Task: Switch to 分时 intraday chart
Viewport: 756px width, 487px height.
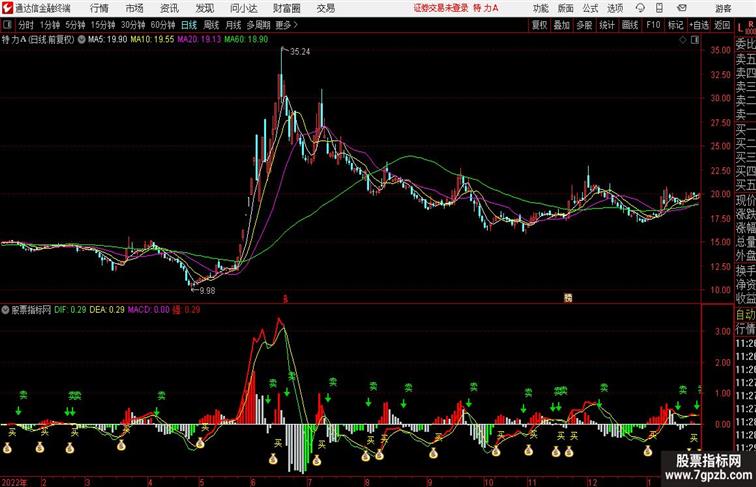Action: [x=26, y=25]
